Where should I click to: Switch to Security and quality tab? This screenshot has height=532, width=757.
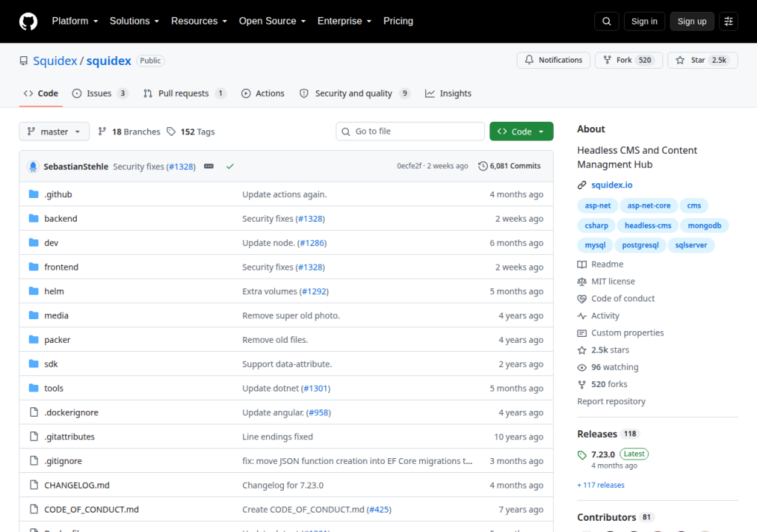click(355, 93)
